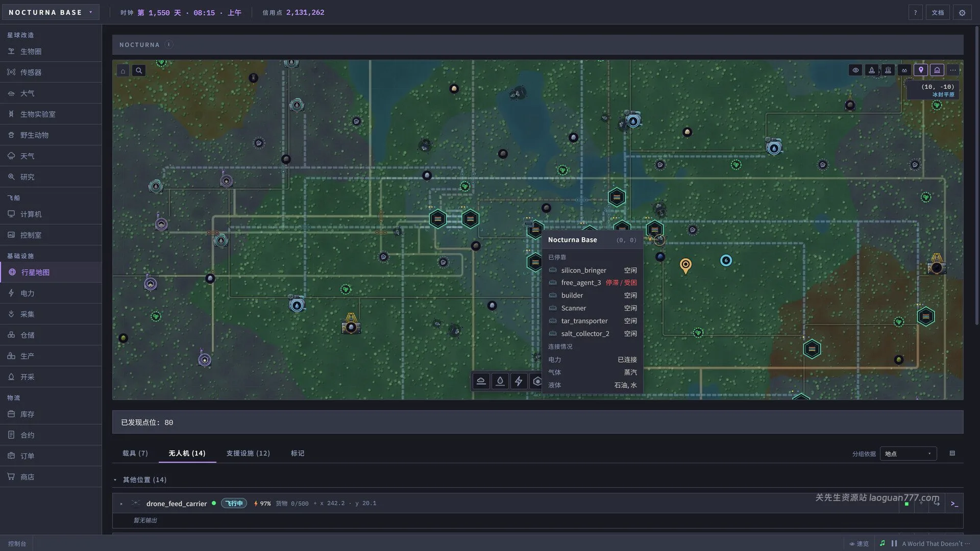This screenshot has width=980, height=551.
Task: Open the NOCTURNA BASE dropdown
Action: (50, 12)
